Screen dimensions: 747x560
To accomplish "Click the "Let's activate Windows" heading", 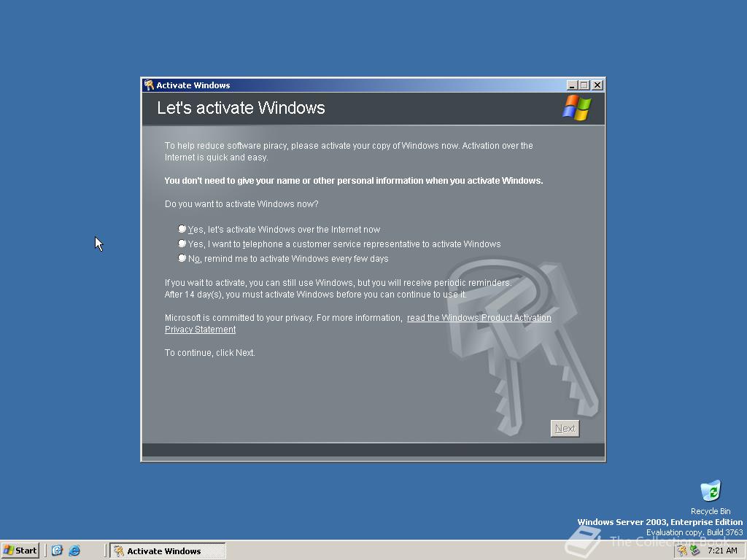I will click(241, 108).
